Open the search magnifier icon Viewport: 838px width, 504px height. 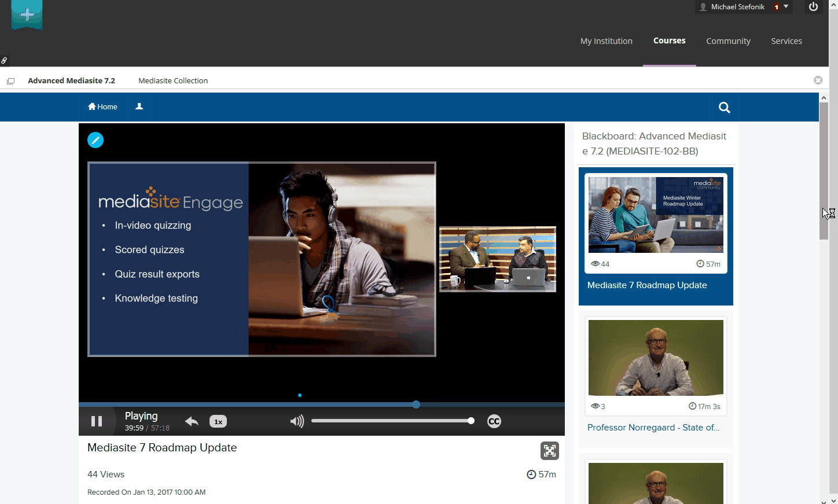[x=724, y=108]
